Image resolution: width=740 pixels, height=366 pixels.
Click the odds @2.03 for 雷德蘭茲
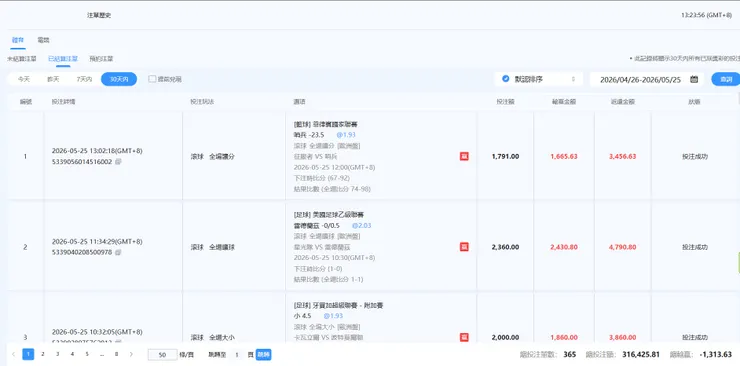362,225
